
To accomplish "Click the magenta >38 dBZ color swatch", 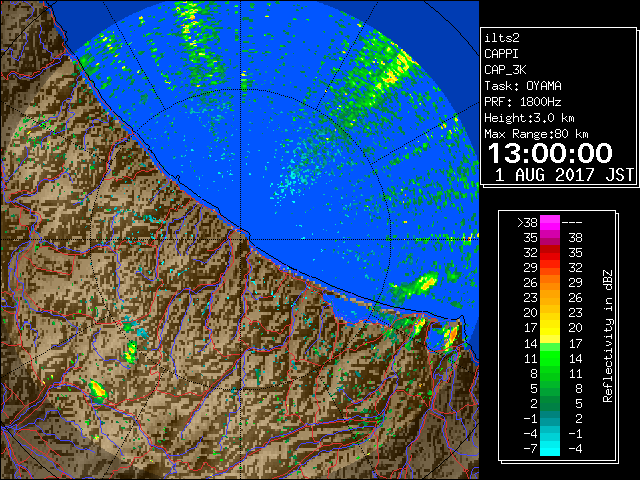I will coord(550,222).
